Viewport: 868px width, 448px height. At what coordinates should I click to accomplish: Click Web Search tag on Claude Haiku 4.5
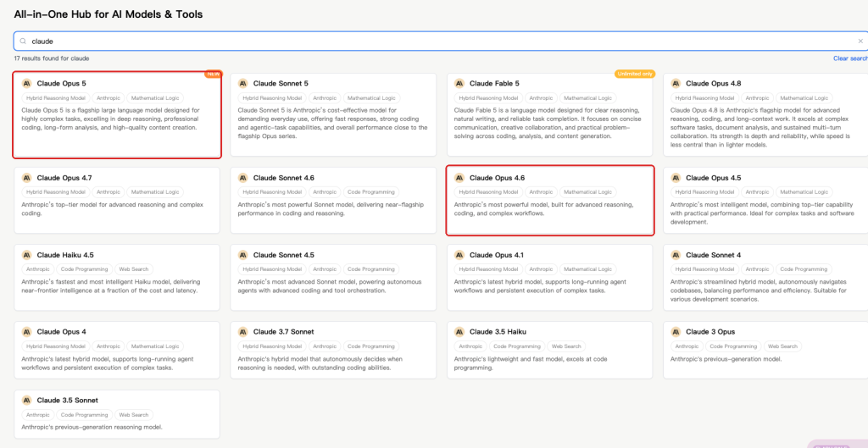point(134,269)
